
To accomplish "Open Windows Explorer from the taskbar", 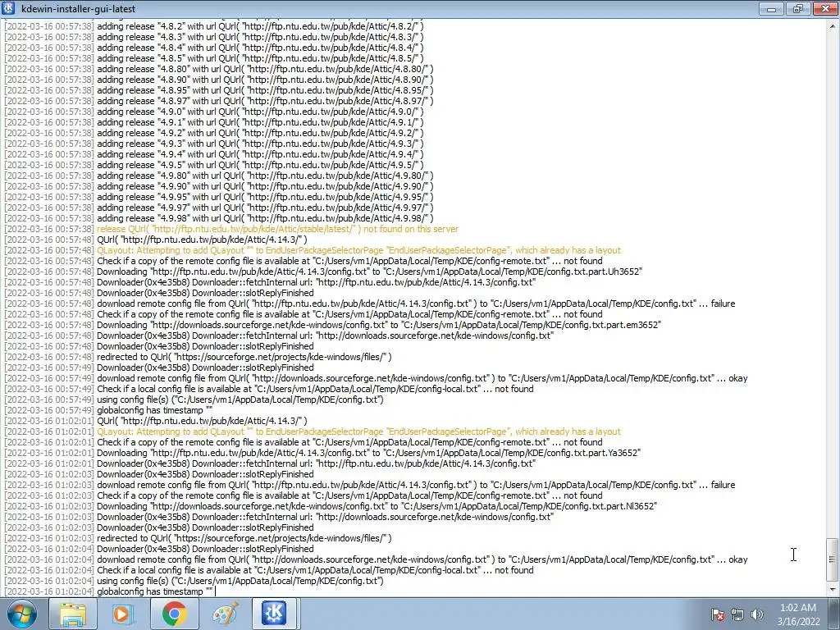I will [73, 614].
